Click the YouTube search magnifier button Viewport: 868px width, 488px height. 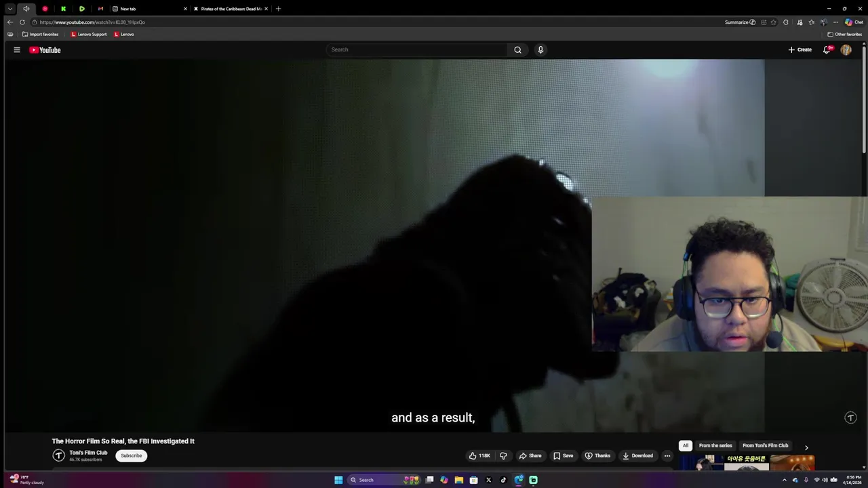(517, 49)
